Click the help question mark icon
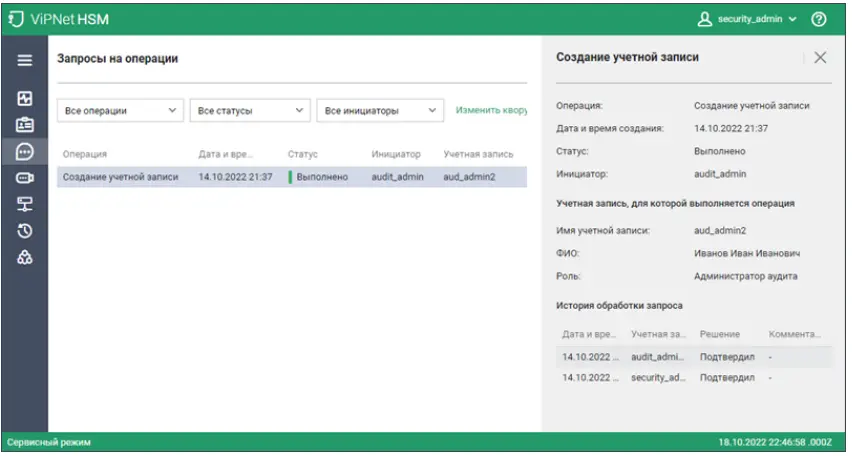This screenshot has height=456, width=852. 819,18
